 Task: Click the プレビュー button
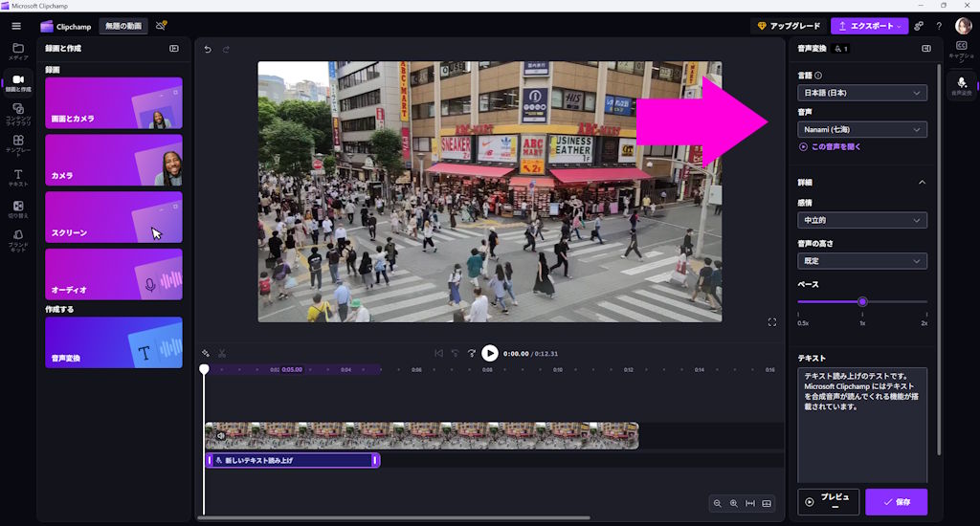pyautogui.click(x=828, y=502)
